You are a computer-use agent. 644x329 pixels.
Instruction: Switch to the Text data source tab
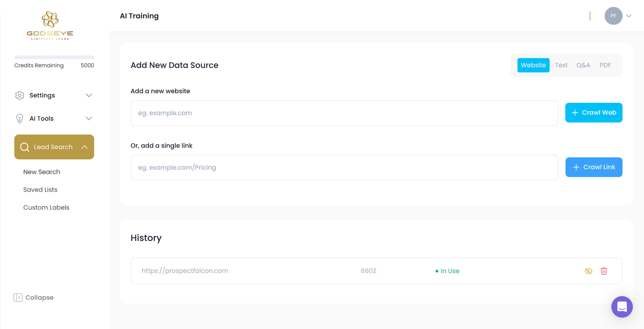(x=561, y=65)
